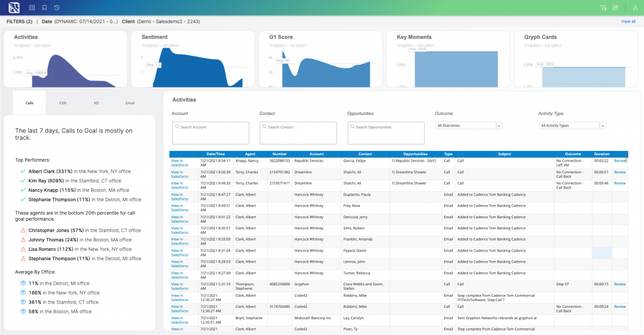This screenshot has height=335, width=644.
Task: Open View in Salesforce for the Republic Services row
Action: point(179,163)
